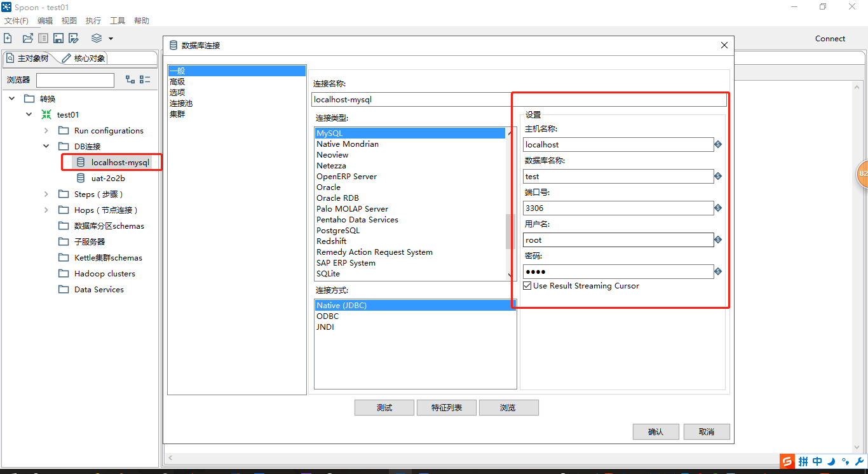
Task: Select the Hadoop clusters tree item
Action: coord(104,273)
